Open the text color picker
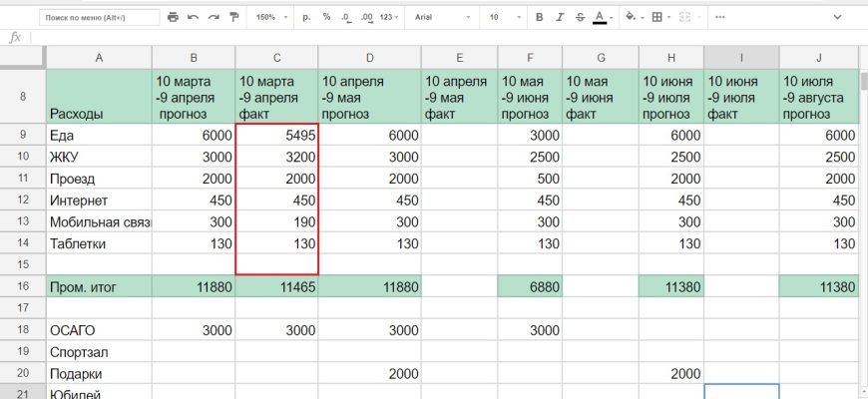This screenshot has width=868, height=399. coord(600,18)
